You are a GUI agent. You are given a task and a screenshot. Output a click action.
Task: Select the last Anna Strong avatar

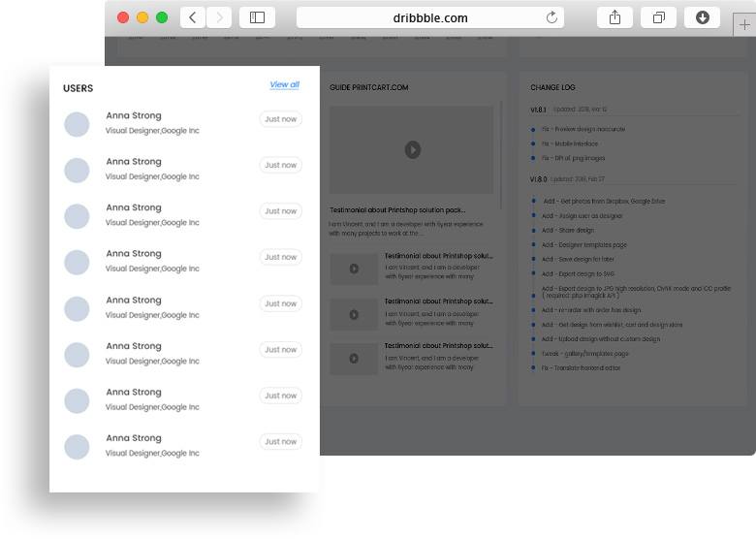click(77, 447)
